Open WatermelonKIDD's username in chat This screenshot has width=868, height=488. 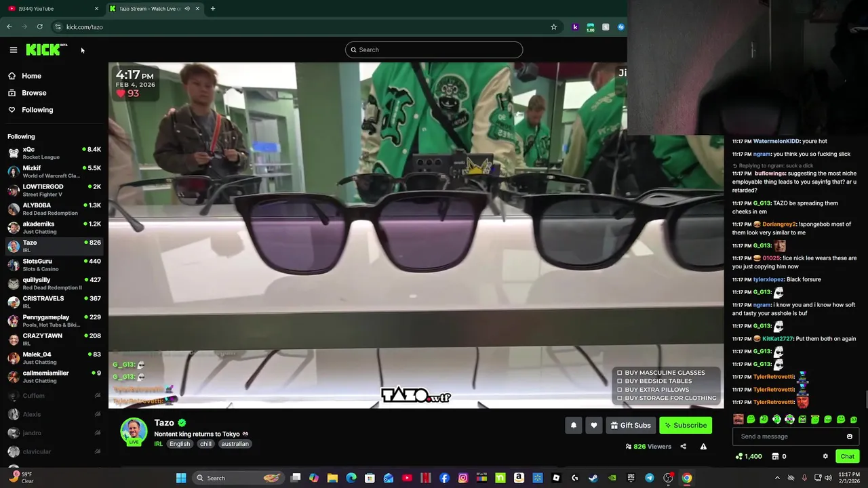coord(776,141)
